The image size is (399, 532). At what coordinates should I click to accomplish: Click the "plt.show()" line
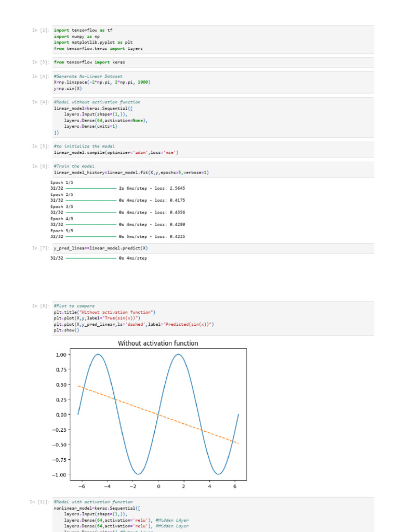click(x=66, y=330)
